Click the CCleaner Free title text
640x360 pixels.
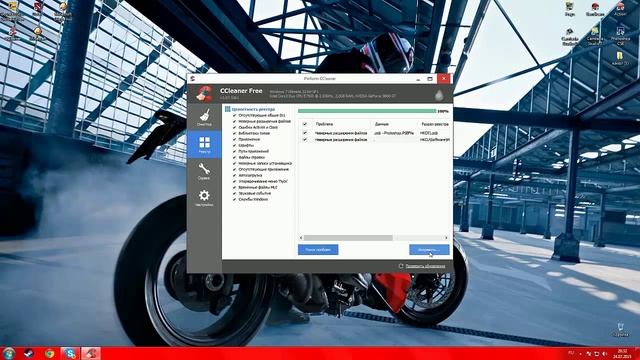tap(241, 91)
